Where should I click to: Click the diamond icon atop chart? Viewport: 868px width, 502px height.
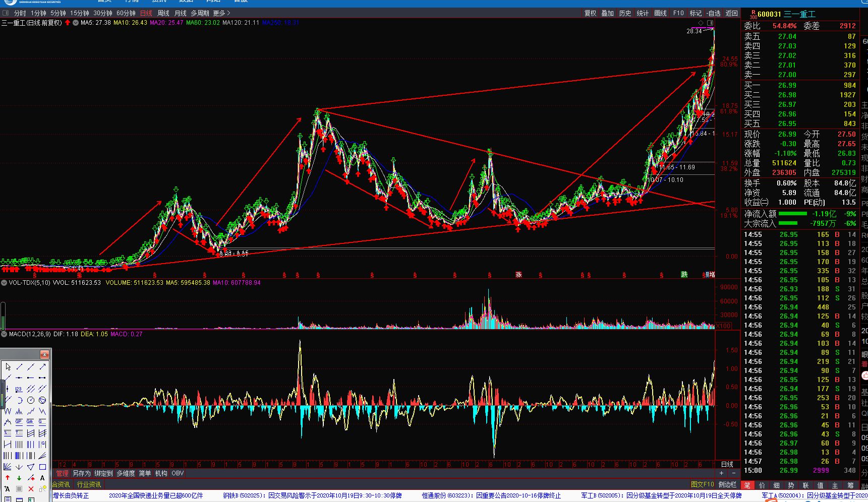701,23
